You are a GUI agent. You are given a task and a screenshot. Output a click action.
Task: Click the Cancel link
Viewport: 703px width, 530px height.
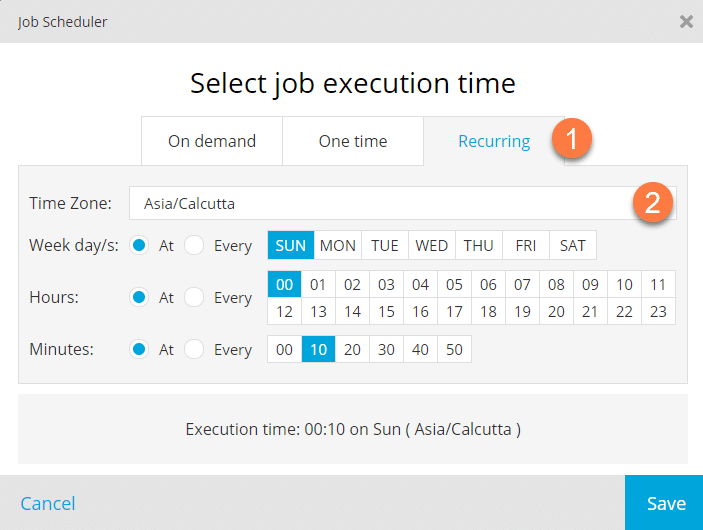(48, 503)
